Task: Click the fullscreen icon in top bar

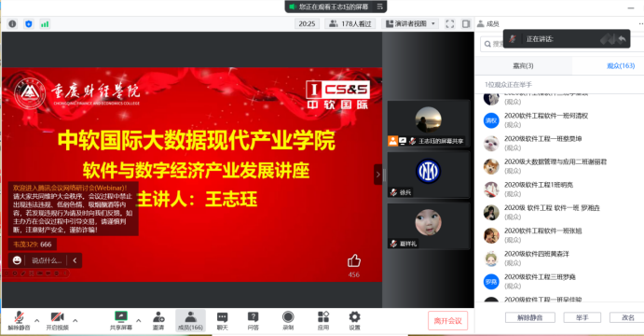Action: click(x=450, y=24)
